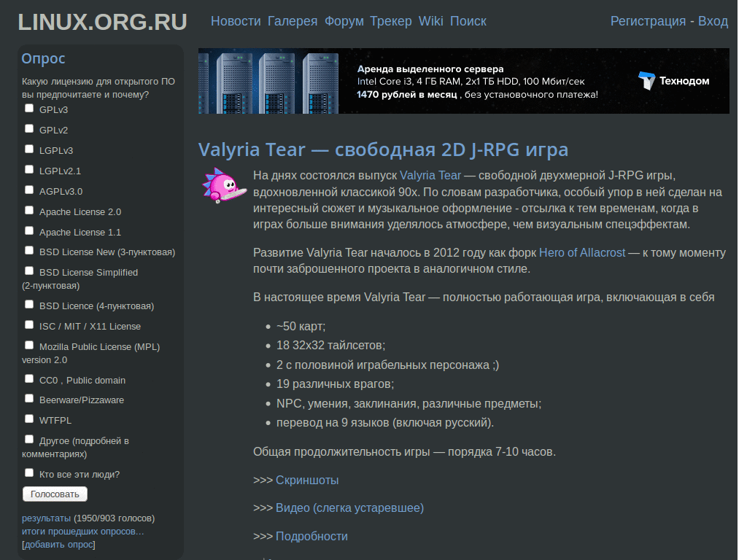Image resolution: width=747 pixels, height=560 pixels.
Task: Select Mozilla Public License (MPL) checkbox
Action: click(29, 346)
